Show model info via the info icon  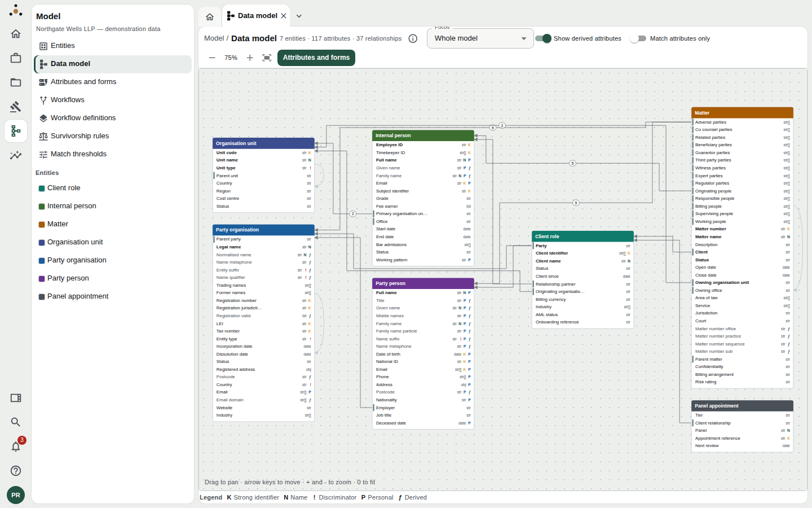413,38
